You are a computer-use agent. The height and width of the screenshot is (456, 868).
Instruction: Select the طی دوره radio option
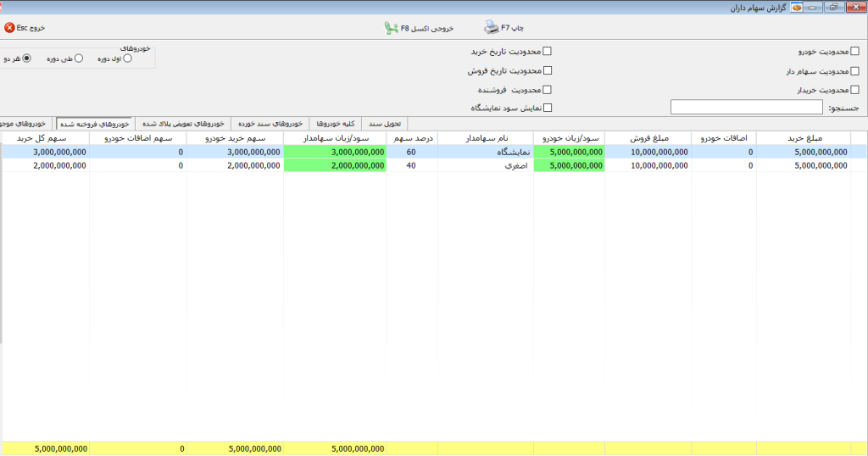(79, 58)
